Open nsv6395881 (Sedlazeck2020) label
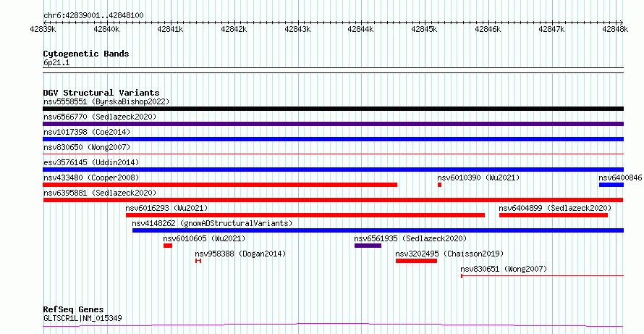The height and width of the screenshot is (334, 644). click(x=100, y=193)
